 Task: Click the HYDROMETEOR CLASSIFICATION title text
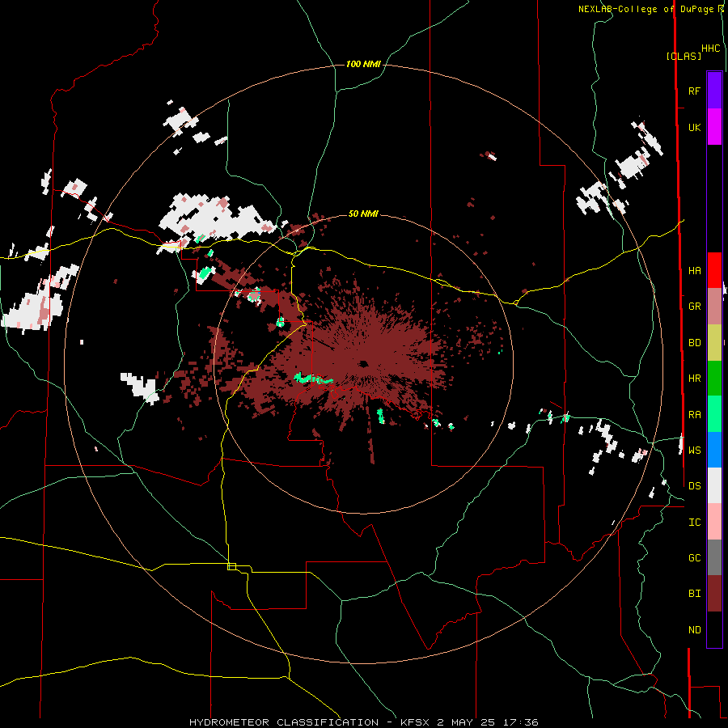point(284,722)
